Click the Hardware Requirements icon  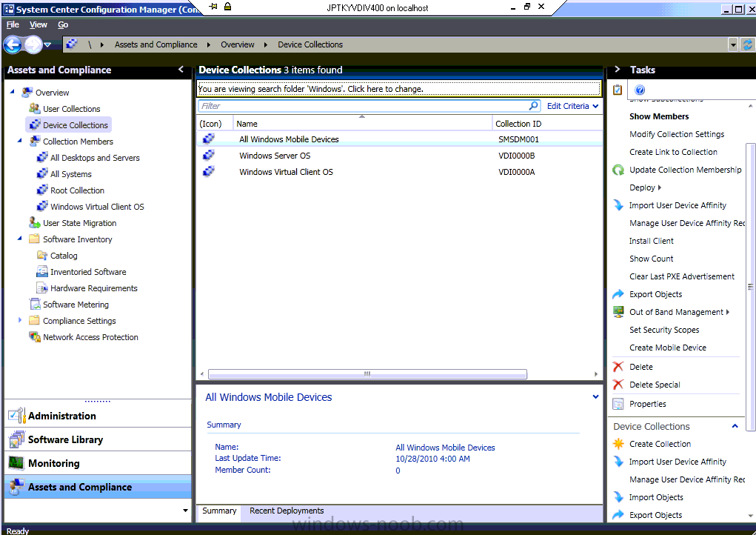[x=42, y=288]
